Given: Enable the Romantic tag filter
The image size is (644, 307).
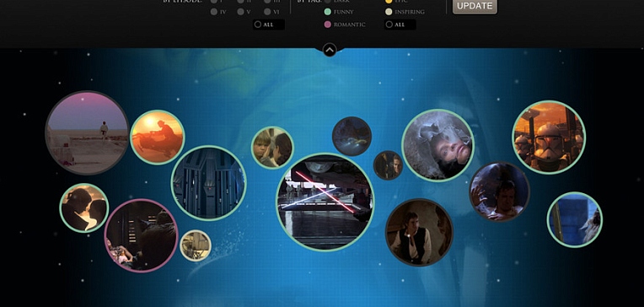Looking at the screenshot, I should (327, 24).
